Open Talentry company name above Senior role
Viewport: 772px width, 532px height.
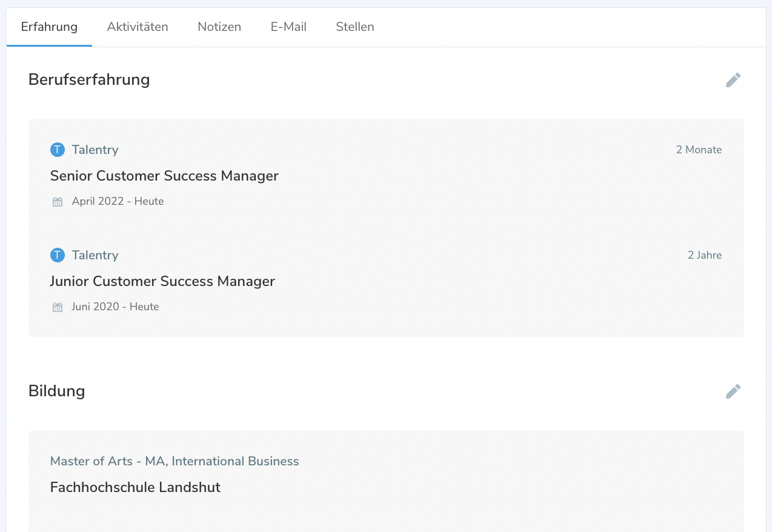pyautogui.click(x=95, y=150)
